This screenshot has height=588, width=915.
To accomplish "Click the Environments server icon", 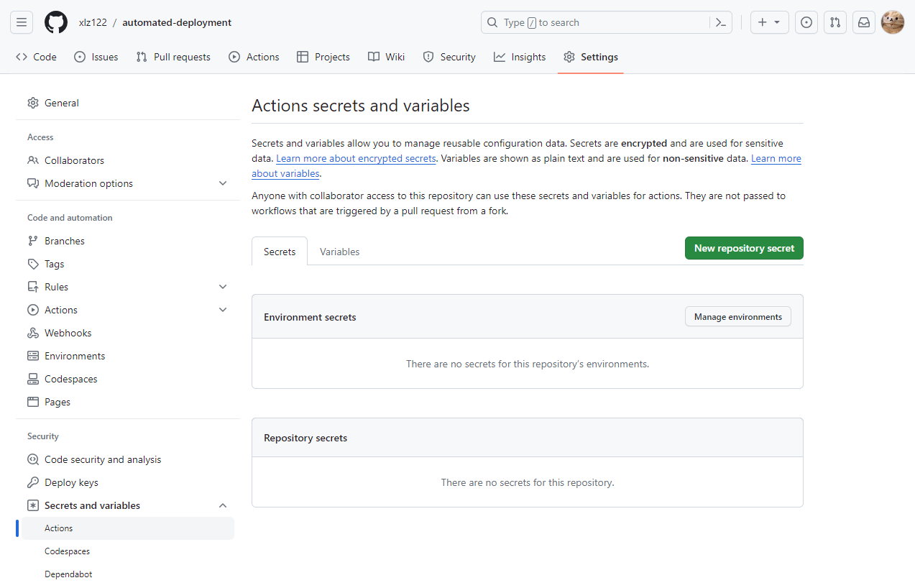I will [x=33, y=356].
